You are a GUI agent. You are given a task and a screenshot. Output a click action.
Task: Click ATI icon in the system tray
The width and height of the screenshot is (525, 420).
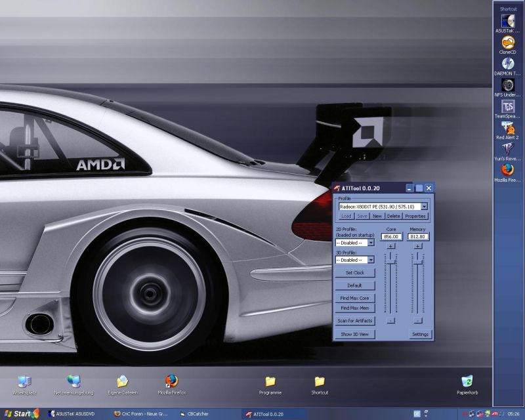495,414
